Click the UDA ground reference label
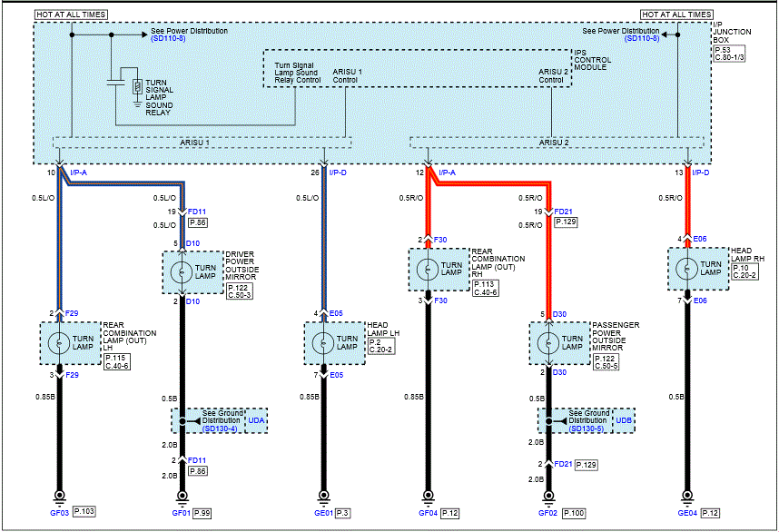This screenshot has width=779, height=532. tap(256, 420)
